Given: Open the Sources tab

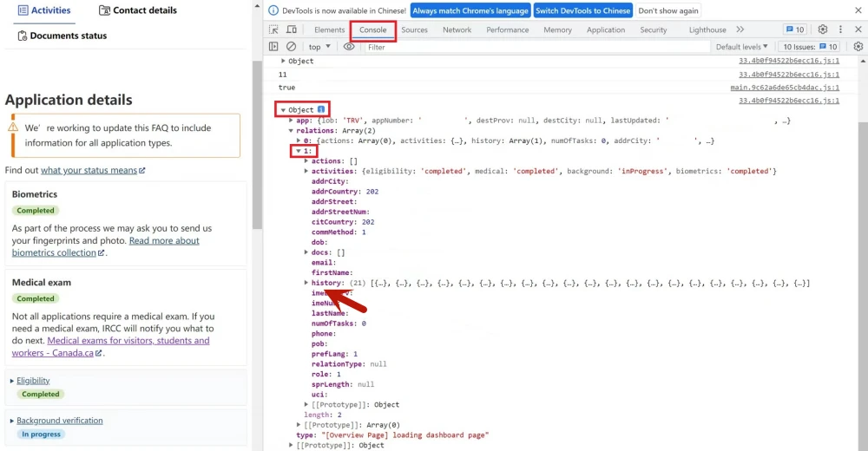Looking at the screenshot, I should pyautogui.click(x=415, y=29).
